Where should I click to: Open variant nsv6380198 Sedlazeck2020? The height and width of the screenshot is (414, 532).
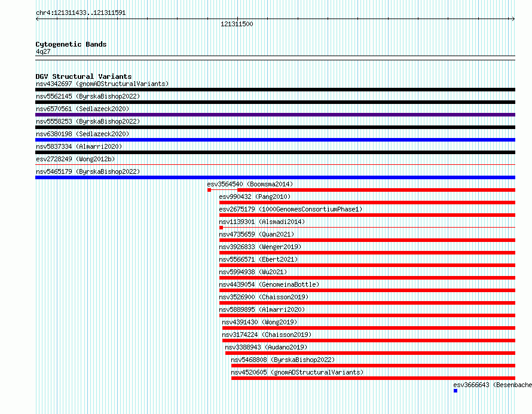[x=82, y=134]
